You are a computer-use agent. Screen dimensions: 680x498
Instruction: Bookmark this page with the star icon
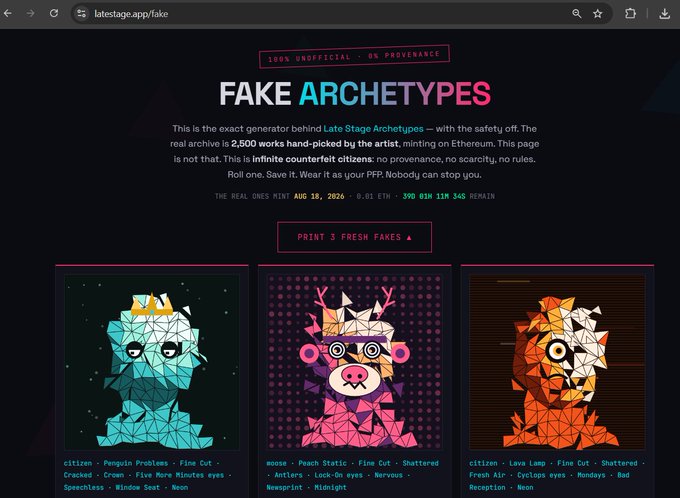click(x=598, y=14)
